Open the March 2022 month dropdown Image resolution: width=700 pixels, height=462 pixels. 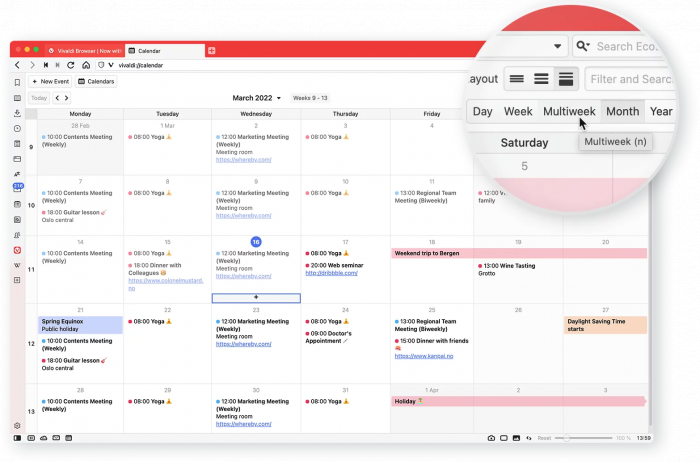(257, 98)
